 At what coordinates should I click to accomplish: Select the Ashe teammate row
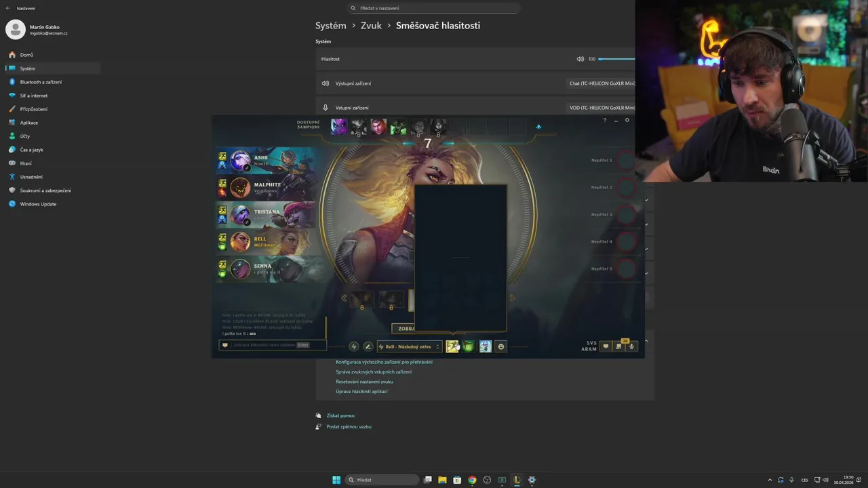click(x=267, y=161)
